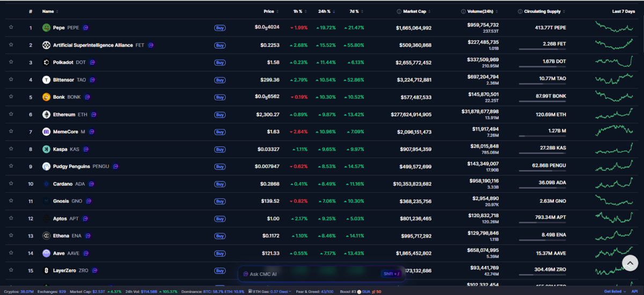Viewport: 644px width, 295px height.
Task: Click the Buy button for Ethereum
Action: (x=219, y=114)
